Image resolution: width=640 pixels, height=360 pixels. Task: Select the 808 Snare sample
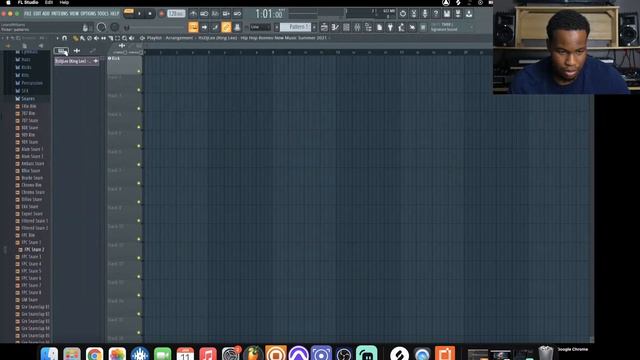pos(29,128)
